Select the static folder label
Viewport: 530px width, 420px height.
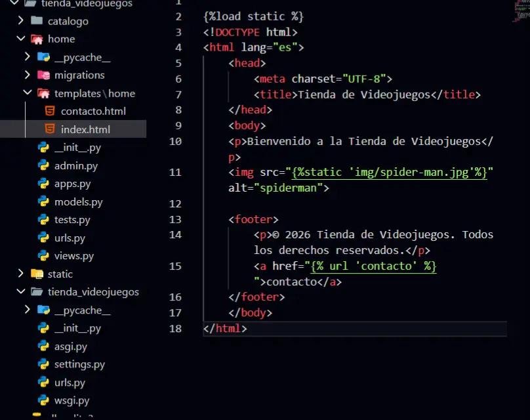pyautogui.click(x=60, y=274)
